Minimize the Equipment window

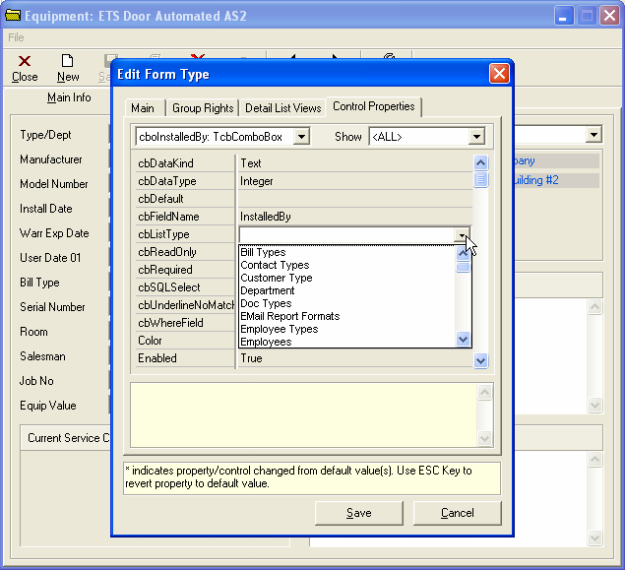tap(564, 16)
